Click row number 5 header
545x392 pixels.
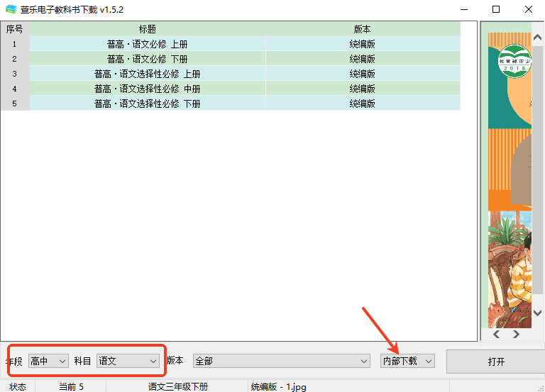click(x=15, y=103)
